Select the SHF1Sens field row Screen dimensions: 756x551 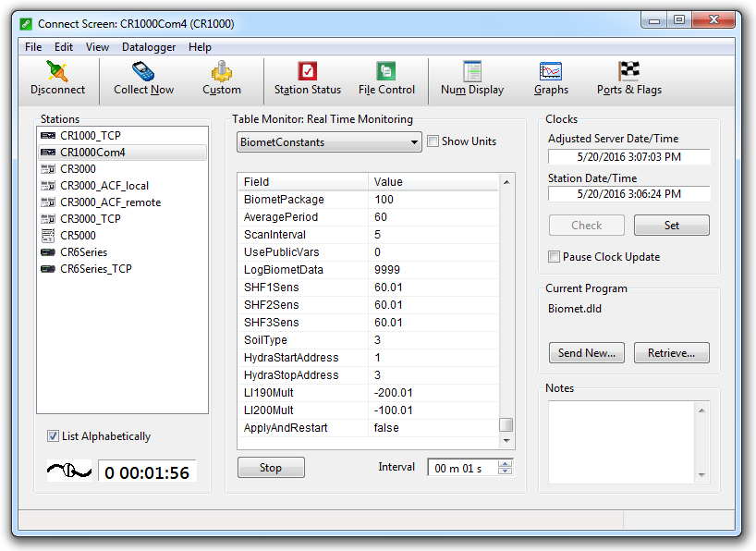coord(369,288)
